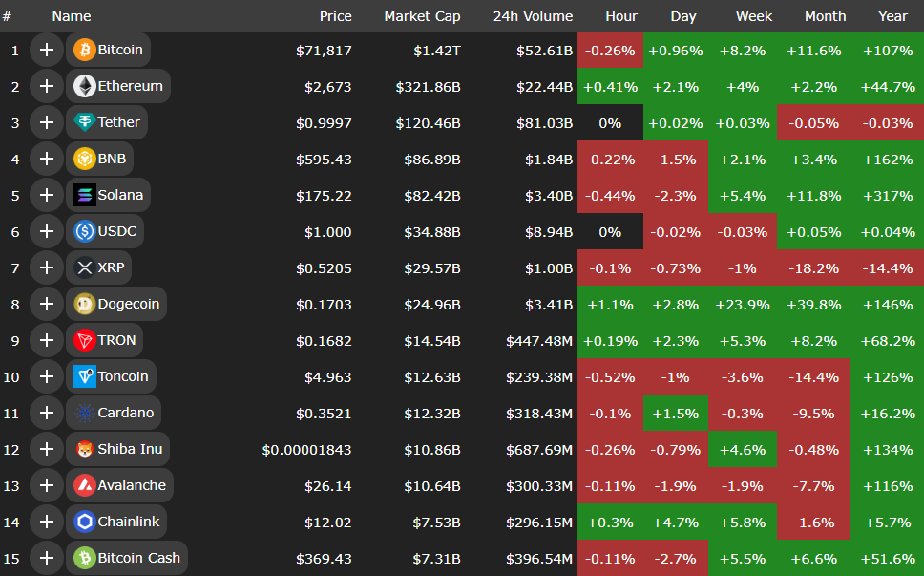Add Bitcoin using its plus button
Screen dimensions: 924x576
[46, 50]
